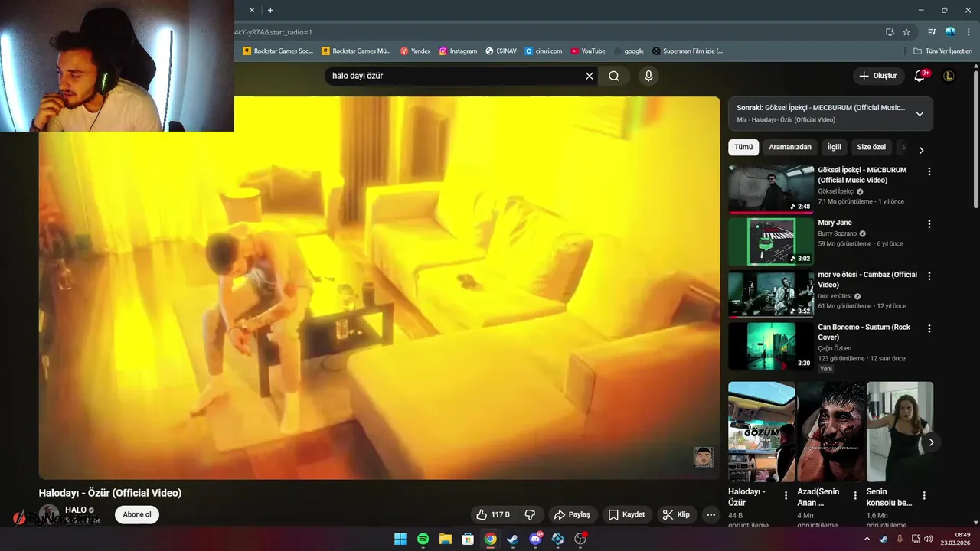This screenshot has width=980, height=551.
Task: Open more actions ellipsis below video
Action: pyautogui.click(x=710, y=514)
